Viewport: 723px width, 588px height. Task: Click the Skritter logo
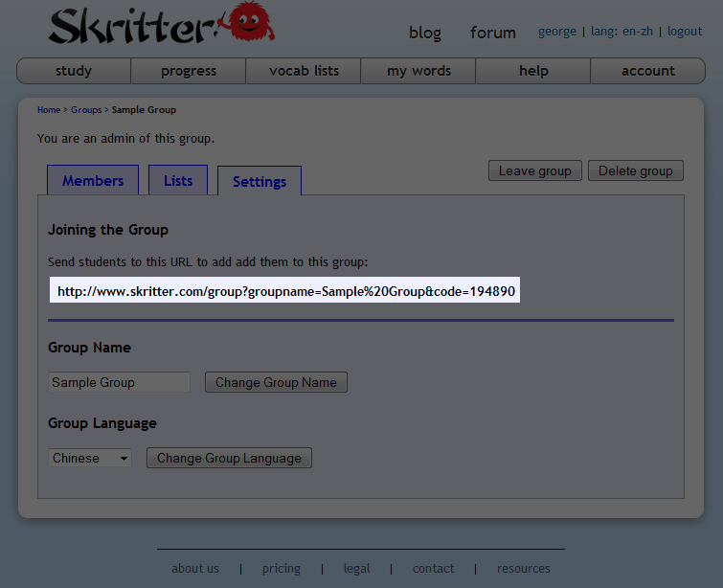point(162,23)
